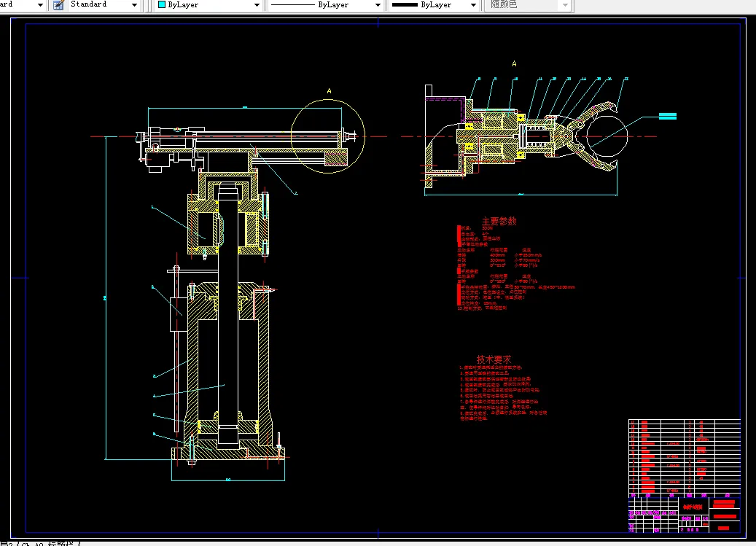Select the dimension text below the robot base
756x546 pixels.
pyautogui.click(x=228, y=480)
